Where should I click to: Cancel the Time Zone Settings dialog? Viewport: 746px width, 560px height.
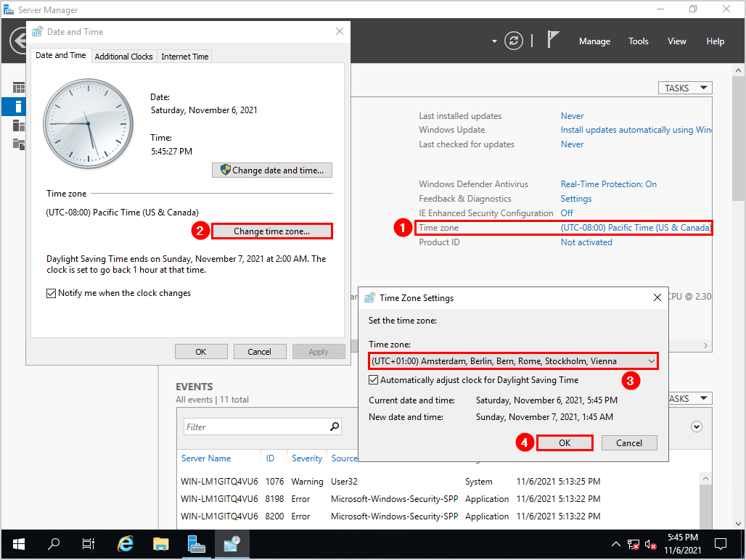pyautogui.click(x=629, y=442)
